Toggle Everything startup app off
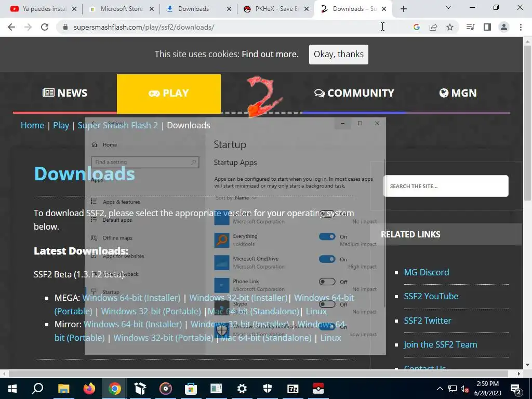Viewport: 532px width, 399px height. [x=327, y=236]
